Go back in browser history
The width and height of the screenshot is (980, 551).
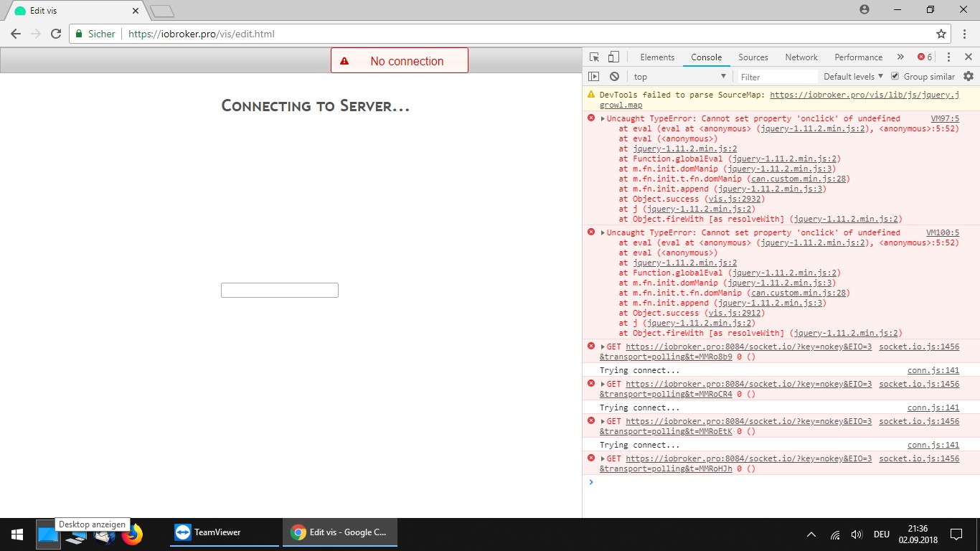click(16, 34)
